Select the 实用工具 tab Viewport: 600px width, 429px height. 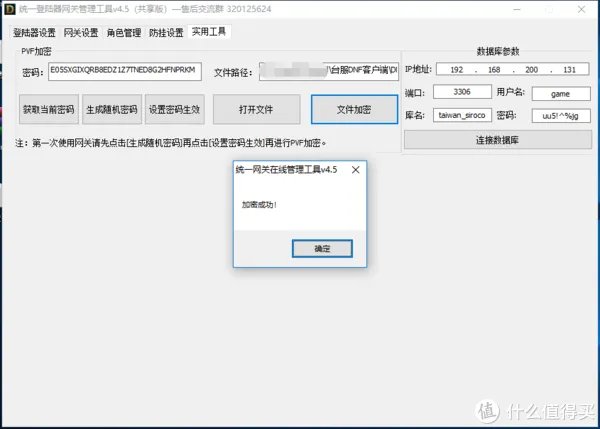tap(209, 31)
